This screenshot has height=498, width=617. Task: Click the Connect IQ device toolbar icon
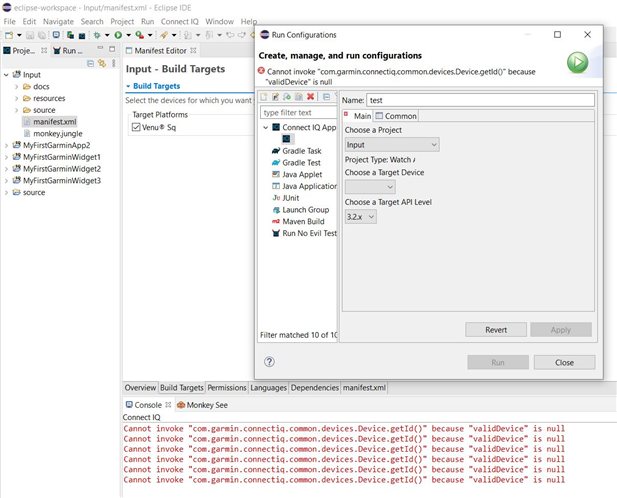tap(82, 35)
